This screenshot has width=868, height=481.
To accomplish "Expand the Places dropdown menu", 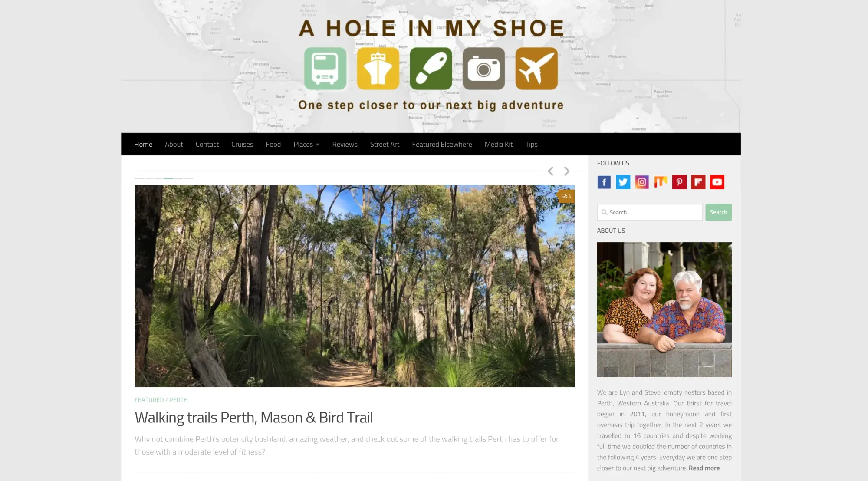I will (306, 144).
